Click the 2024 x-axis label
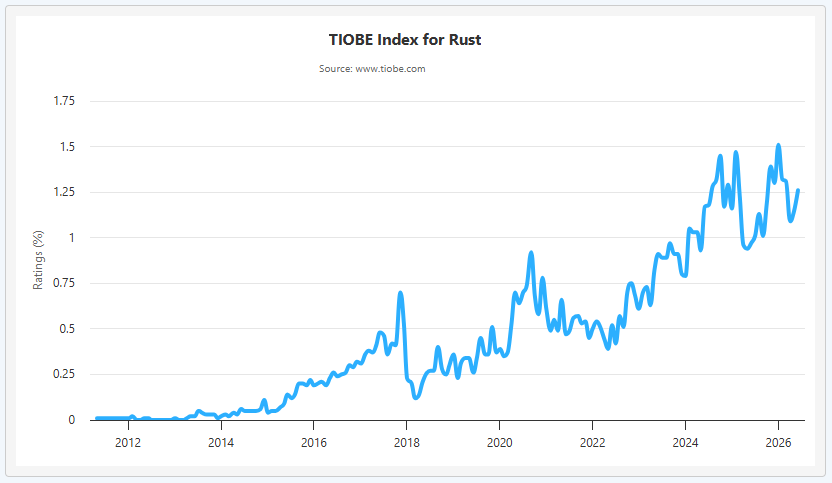 tap(685, 443)
